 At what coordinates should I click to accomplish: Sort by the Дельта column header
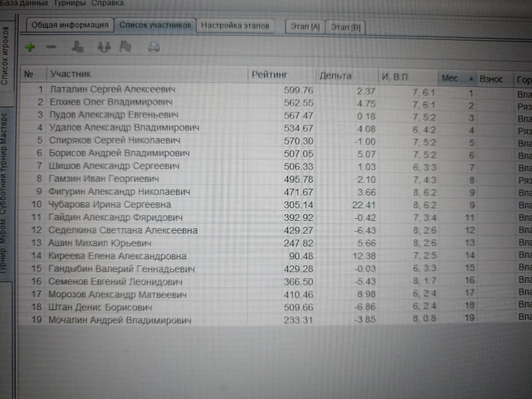347,76
